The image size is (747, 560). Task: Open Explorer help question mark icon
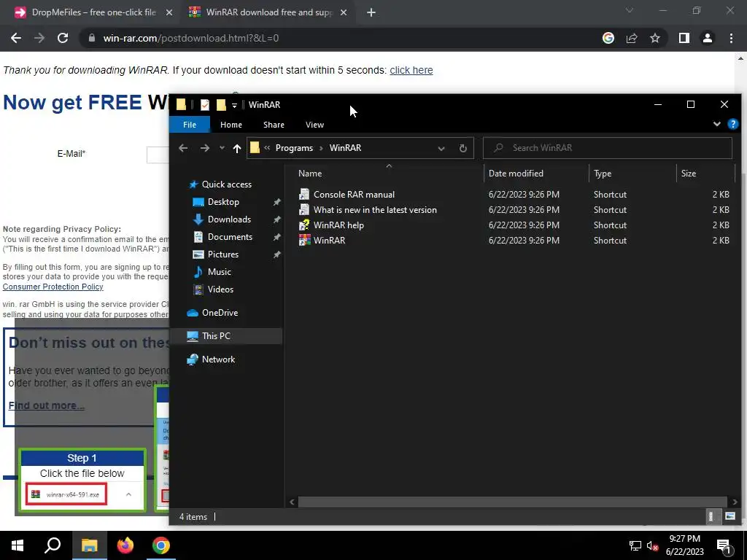click(732, 125)
